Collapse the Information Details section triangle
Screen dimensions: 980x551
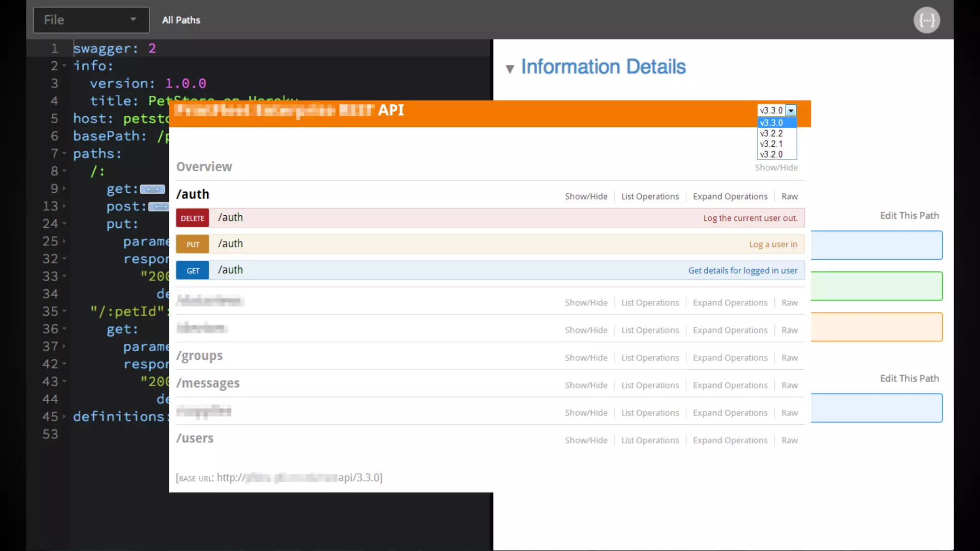tap(510, 69)
